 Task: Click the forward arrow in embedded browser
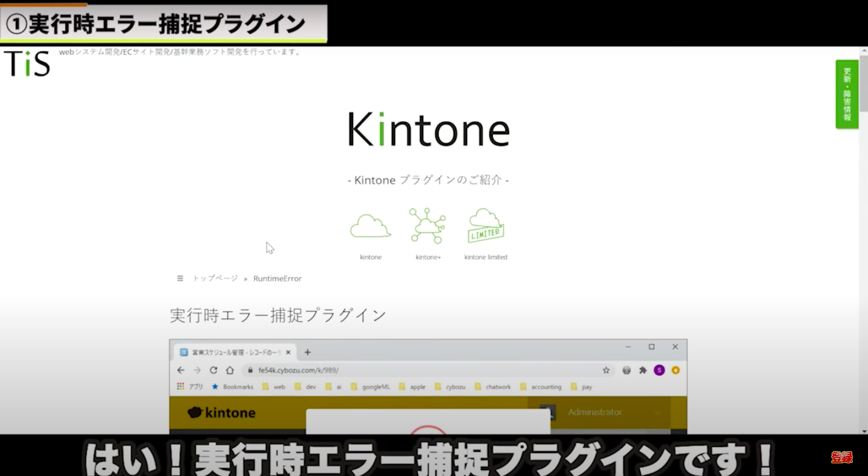[197, 370]
